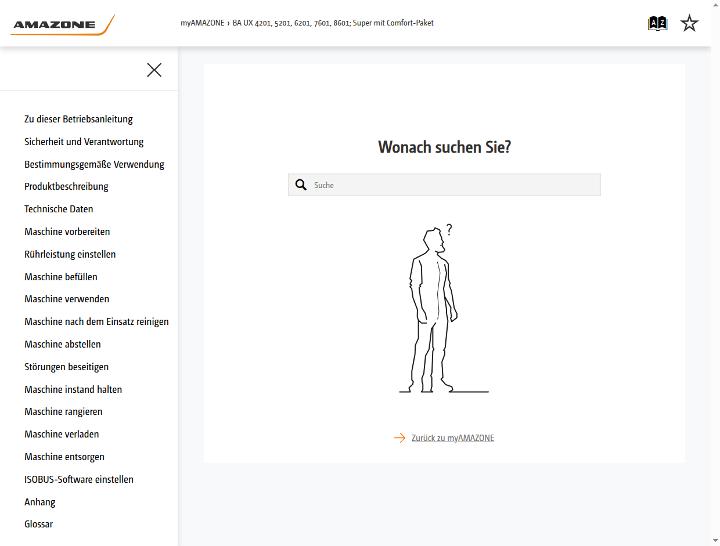The width and height of the screenshot is (720, 546).
Task: Select Maschine instand halten
Action: (x=73, y=389)
